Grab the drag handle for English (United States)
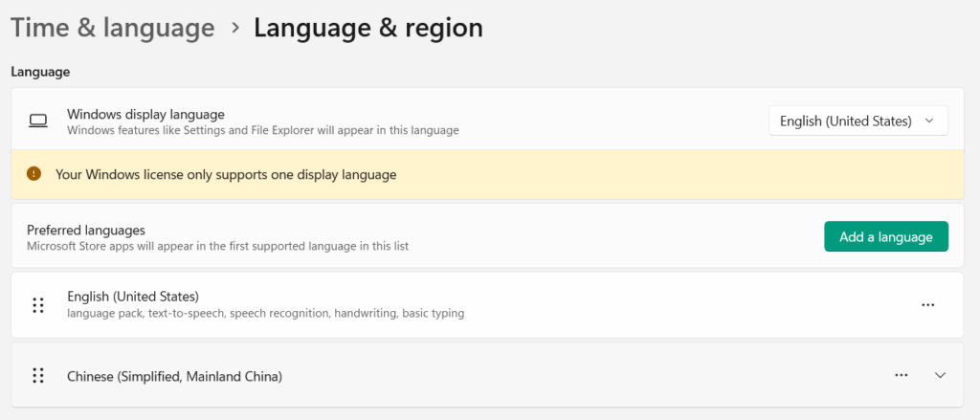980x420 pixels. [38, 305]
